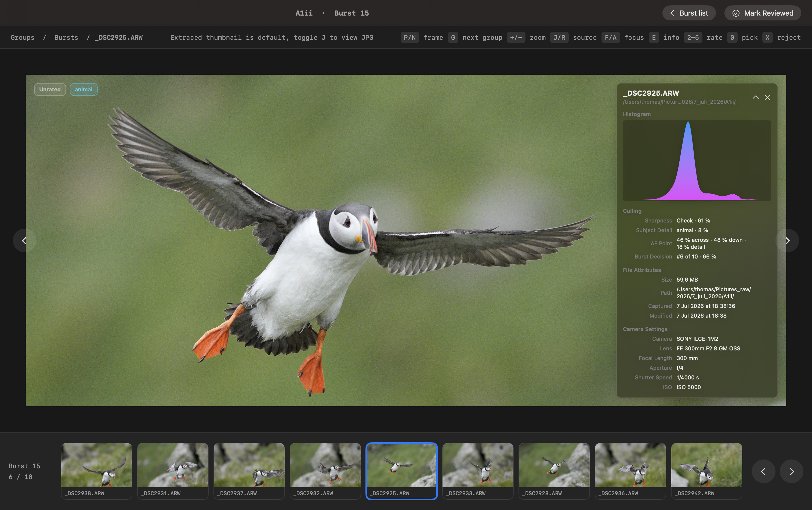Page filmstrip forward with the right chevron

(x=792, y=471)
